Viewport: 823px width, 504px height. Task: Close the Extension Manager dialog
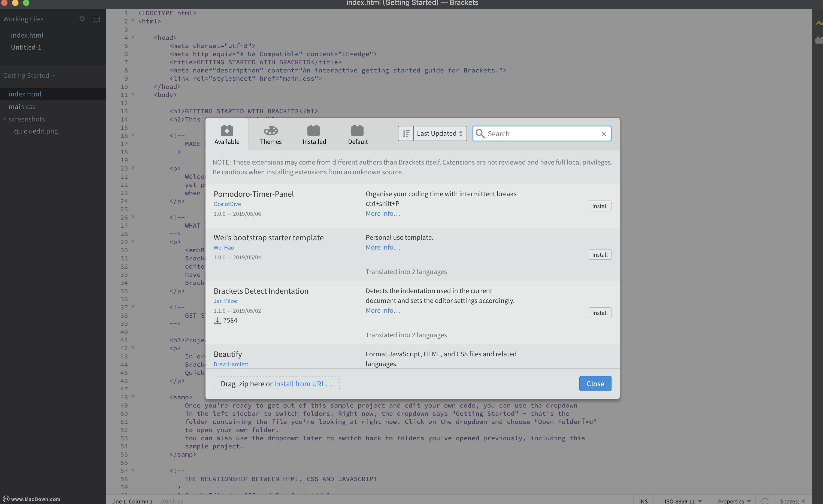click(x=595, y=384)
